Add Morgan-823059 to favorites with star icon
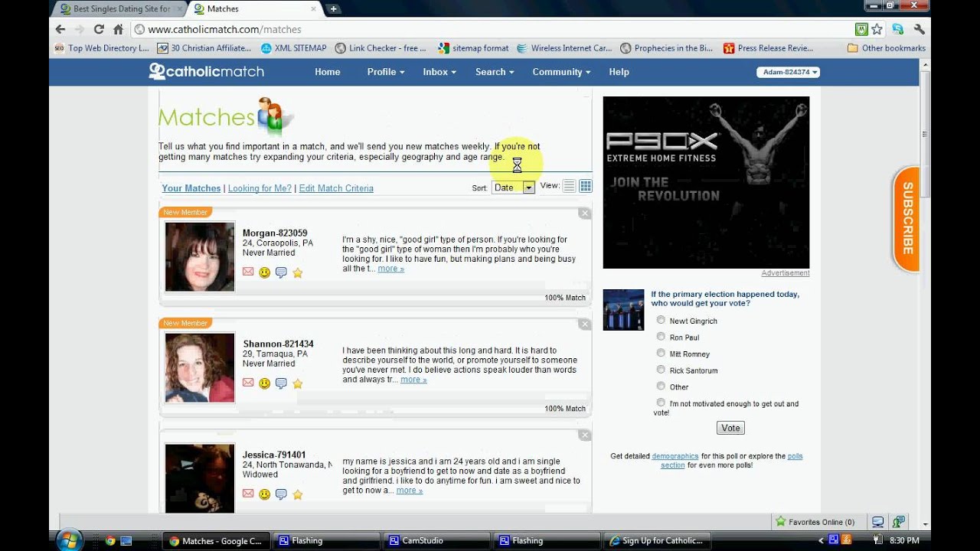The width and height of the screenshot is (980, 551). [x=298, y=272]
